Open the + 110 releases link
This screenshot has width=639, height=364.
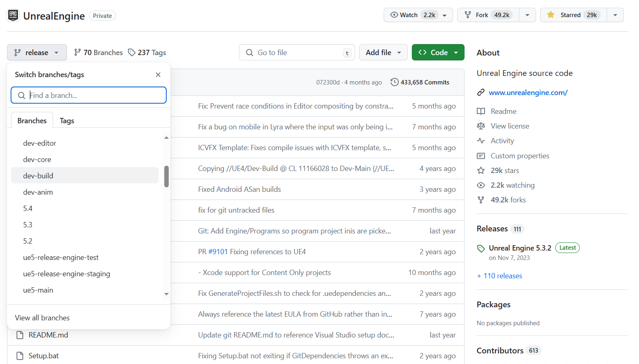click(x=499, y=276)
